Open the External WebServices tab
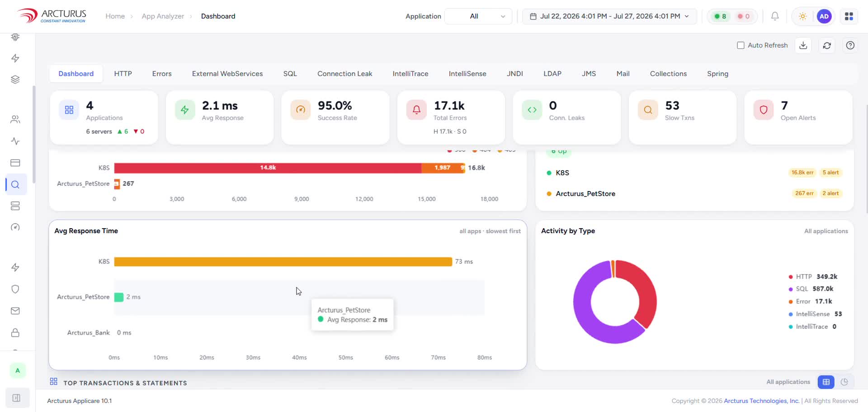The height and width of the screenshot is (412, 868). 227,74
